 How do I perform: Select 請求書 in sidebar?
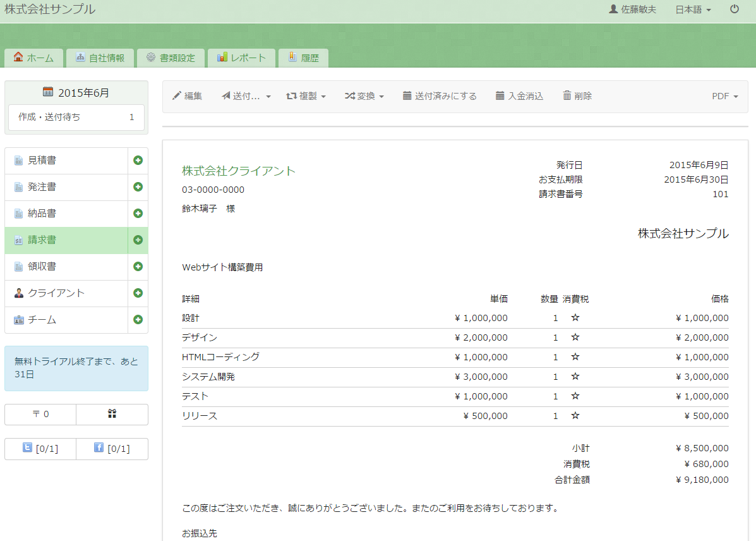pos(66,240)
